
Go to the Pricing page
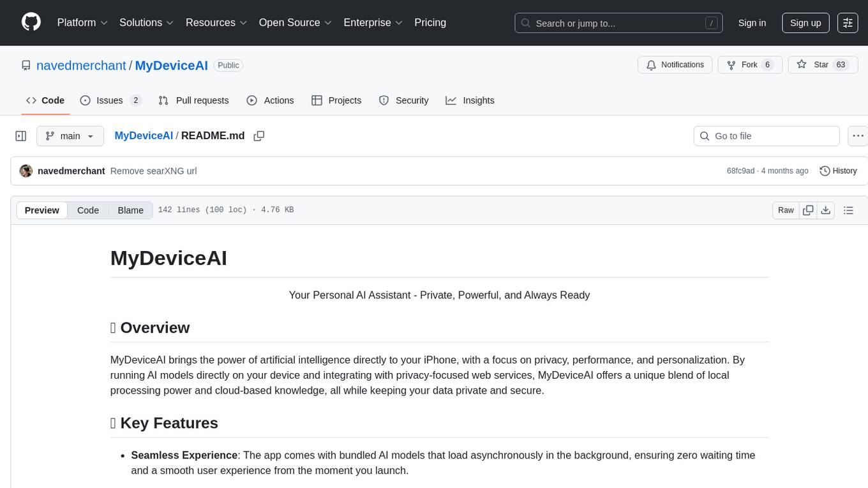click(430, 22)
